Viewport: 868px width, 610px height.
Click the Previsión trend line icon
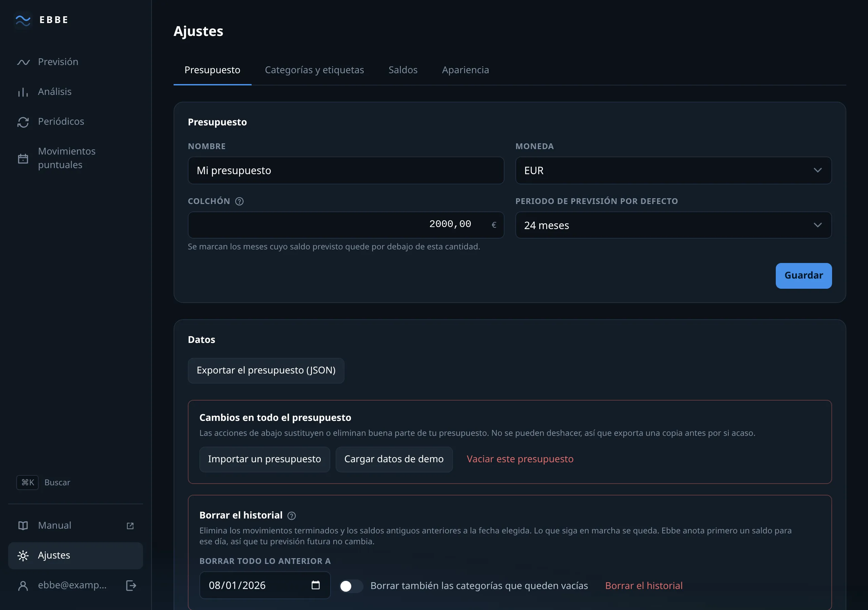(23, 62)
